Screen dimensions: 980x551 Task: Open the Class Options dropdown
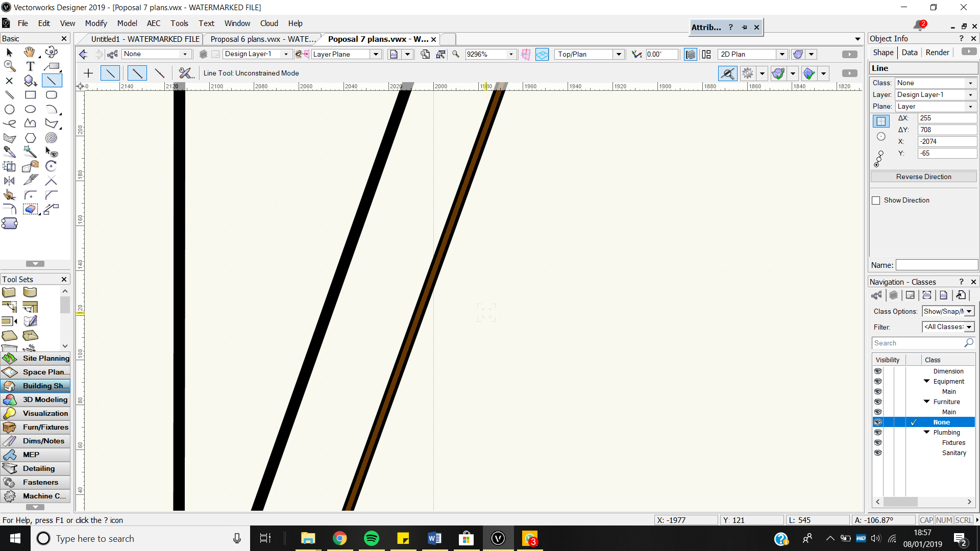coord(969,311)
